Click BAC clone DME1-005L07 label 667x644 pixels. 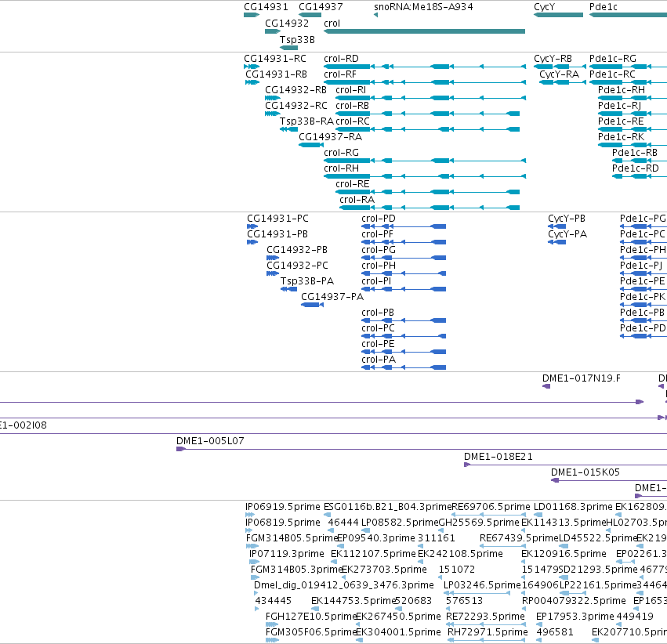coord(210,441)
